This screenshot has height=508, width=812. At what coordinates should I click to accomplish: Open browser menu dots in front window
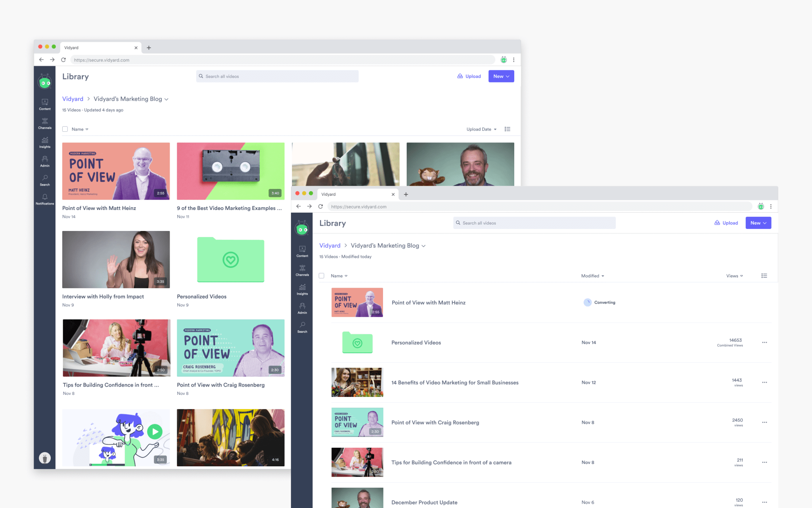[x=771, y=206]
